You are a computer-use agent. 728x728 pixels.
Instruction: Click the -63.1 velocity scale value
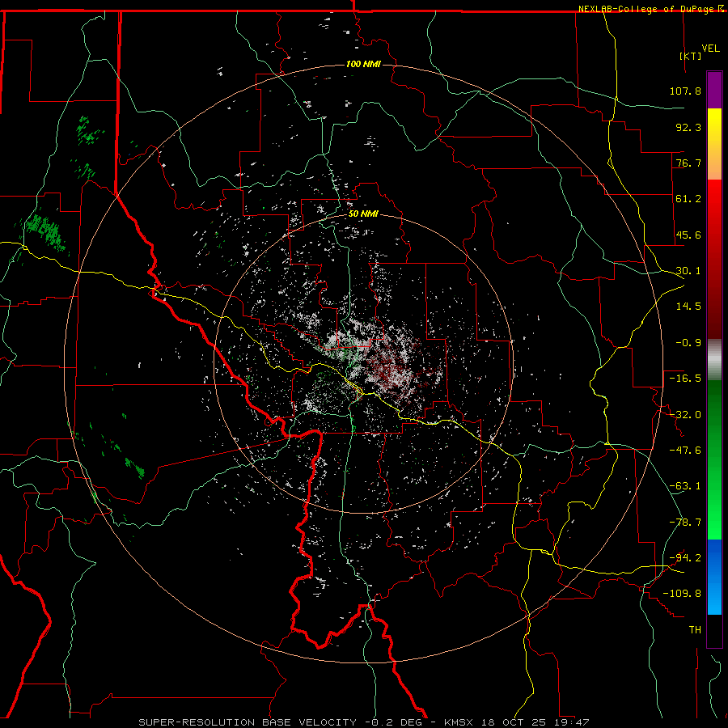click(x=685, y=486)
